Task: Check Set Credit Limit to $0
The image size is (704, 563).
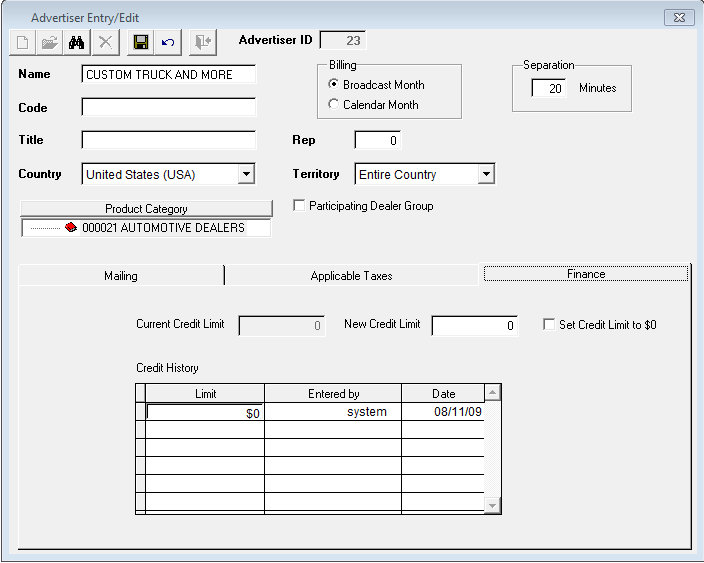Action: coord(549,325)
